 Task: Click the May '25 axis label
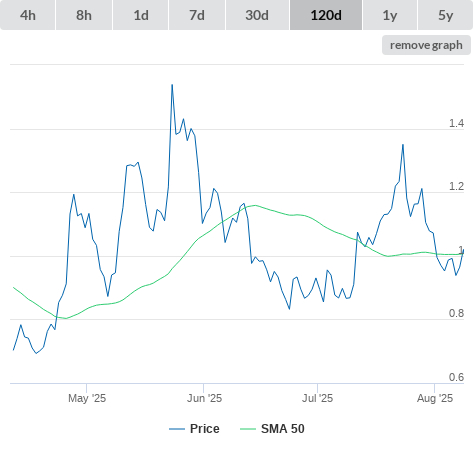87,398
